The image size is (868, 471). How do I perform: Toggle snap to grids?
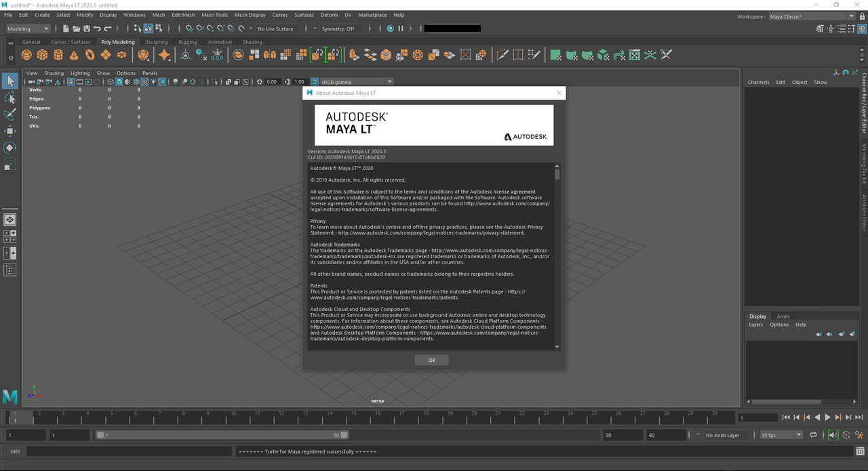coord(189,28)
